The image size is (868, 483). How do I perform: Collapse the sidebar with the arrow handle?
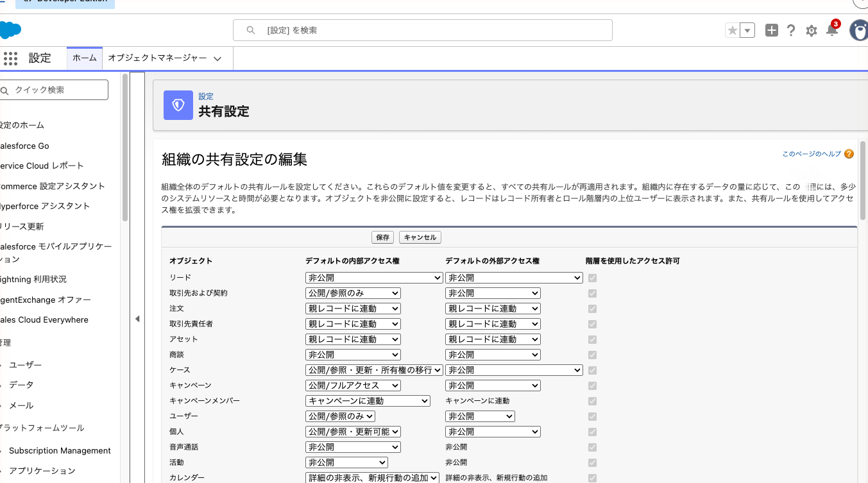(x=137, y=319)
